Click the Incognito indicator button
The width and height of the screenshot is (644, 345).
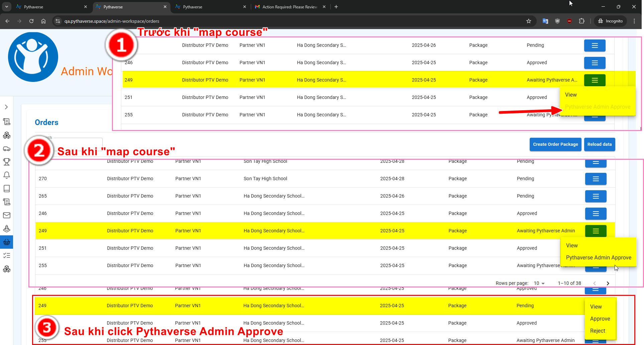(x=611, y=21)
